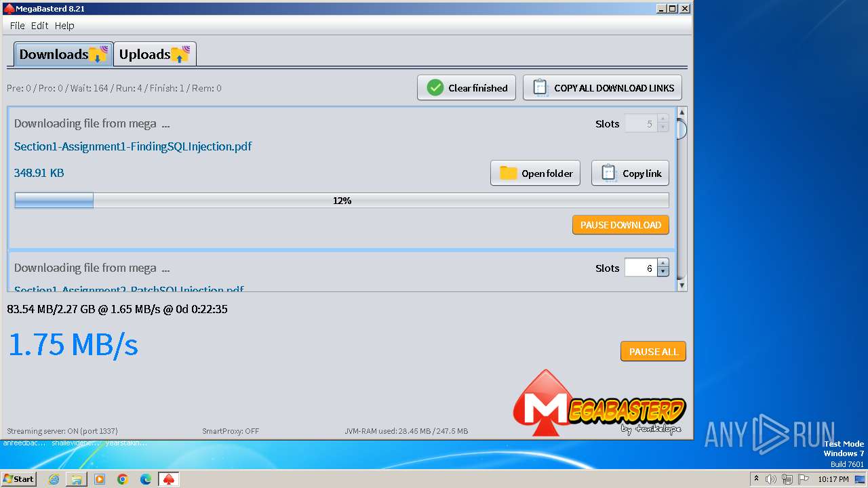Screen dimensions: 868x488
Task: Click the 348.91 KB file size text
Action: (39, 173)
